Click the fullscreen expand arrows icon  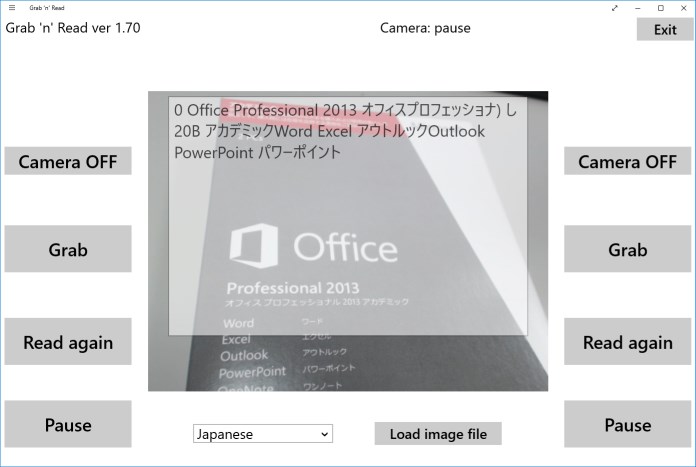[615, 8]
